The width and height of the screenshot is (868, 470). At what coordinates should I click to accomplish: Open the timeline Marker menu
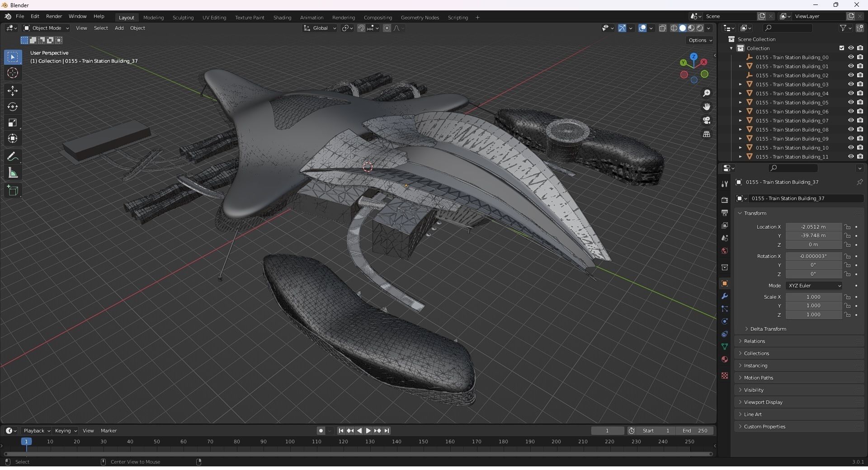(108, 431)
